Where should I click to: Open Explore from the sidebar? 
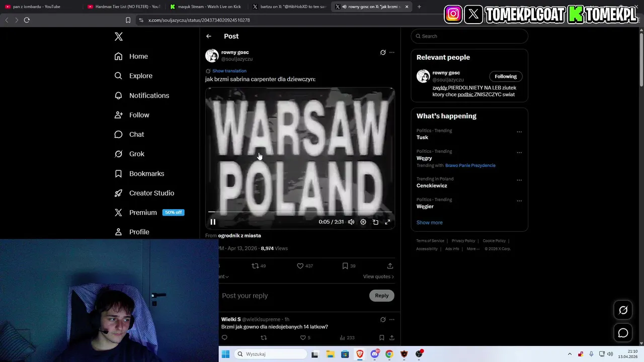tap(133, 76)
